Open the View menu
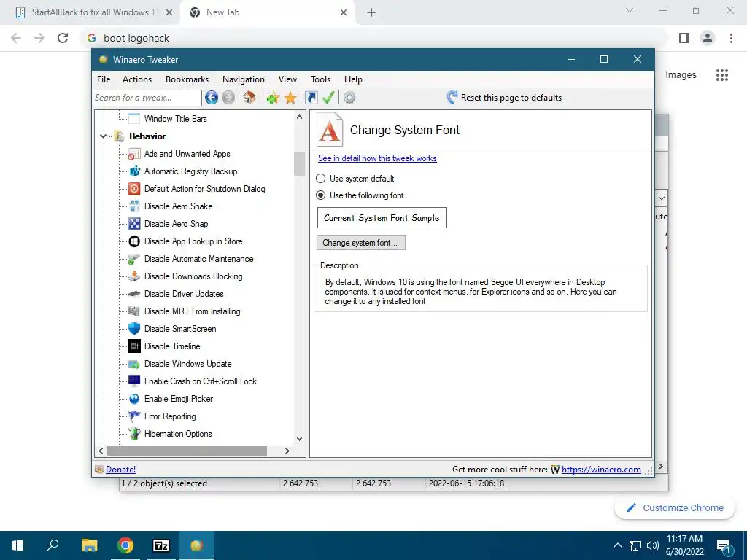The width and height of the screenshot is (747, 560). [287, 79]
